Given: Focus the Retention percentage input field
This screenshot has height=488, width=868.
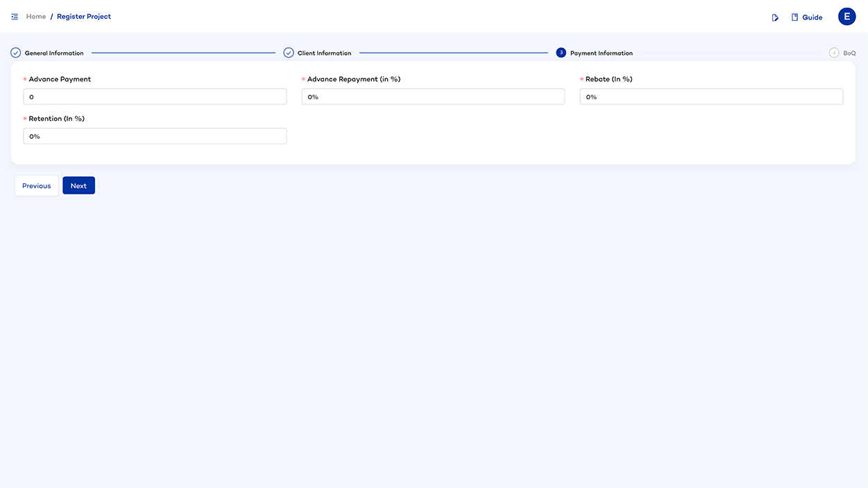Looking at the screenshot, I should 155,137.
